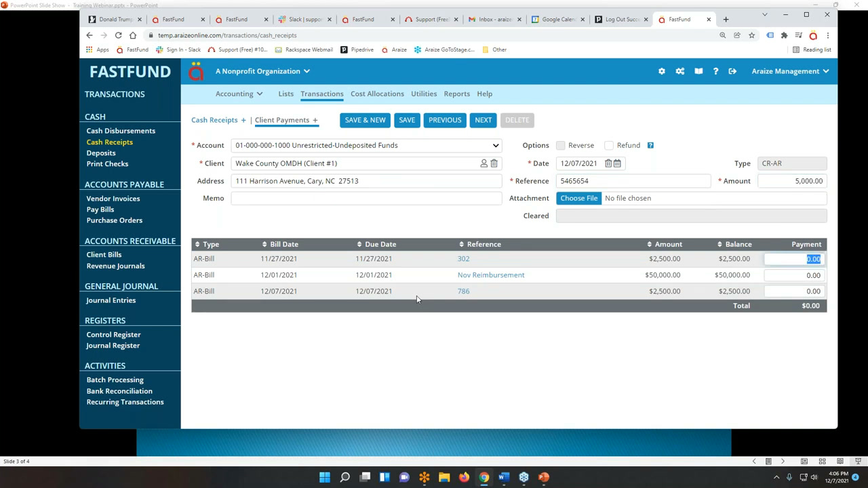
Task: Click the question mark help icon
Action: 715,71
